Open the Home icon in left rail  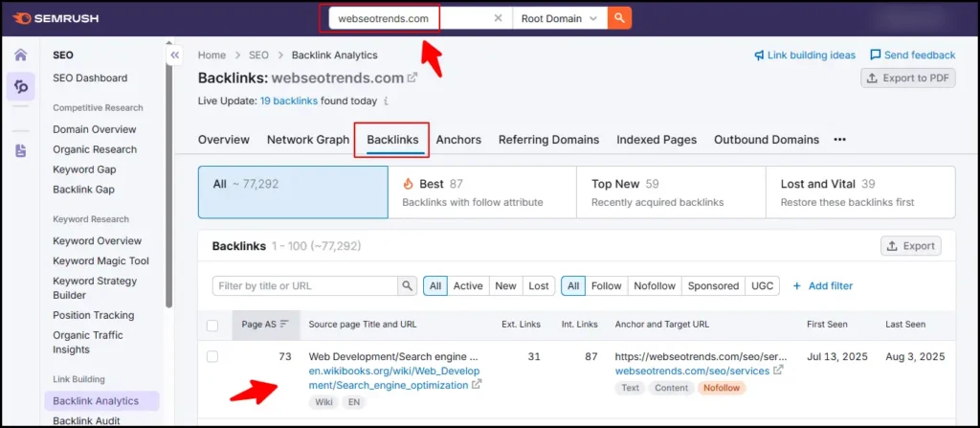point(21,56)
